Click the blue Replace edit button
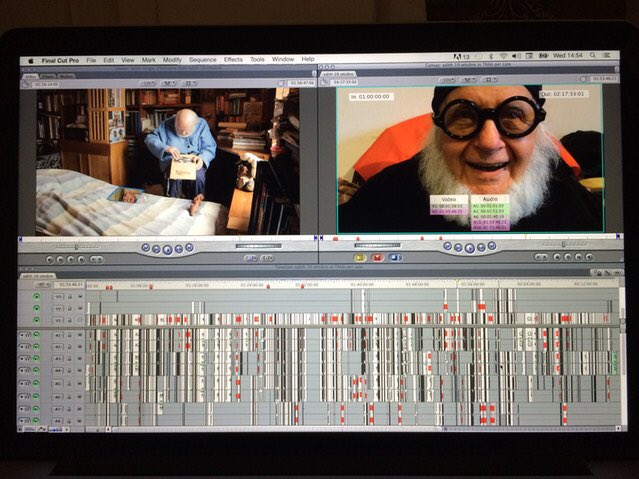This screenshot has height=479, width=639. [395, 258]
